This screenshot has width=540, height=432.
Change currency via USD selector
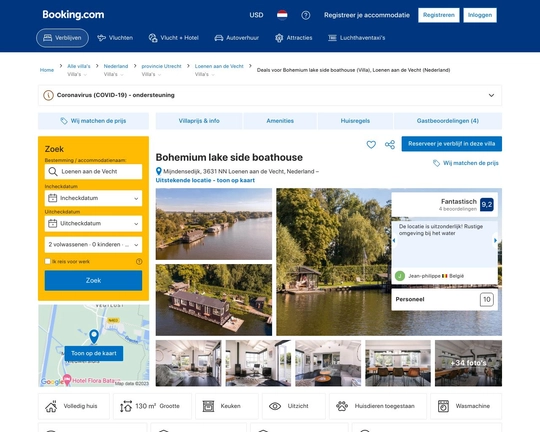[256, 15]
